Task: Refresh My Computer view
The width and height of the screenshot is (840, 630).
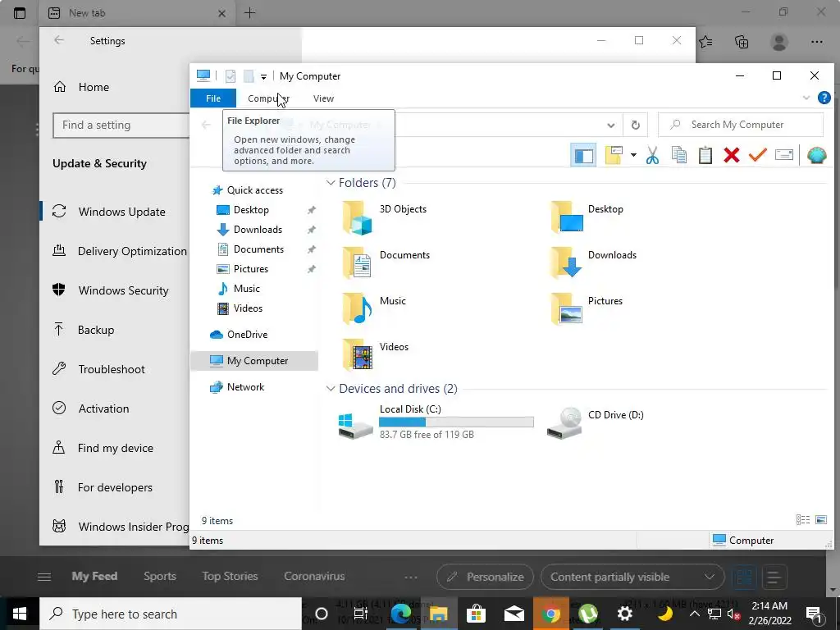Action: [x=636, y=125]
